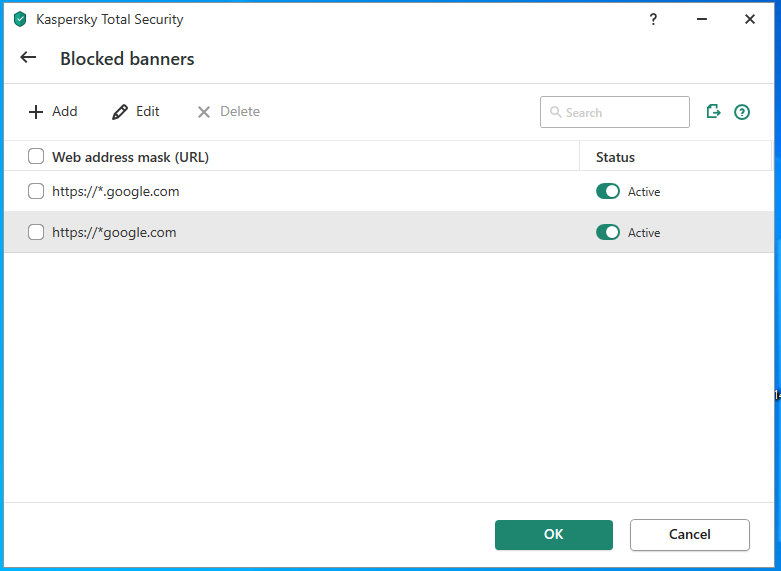Image resolution: width=781 pixels, height=571 pixels.
Task: Disable the Active toggle for https://*google.com
Action: click(608, 232)
